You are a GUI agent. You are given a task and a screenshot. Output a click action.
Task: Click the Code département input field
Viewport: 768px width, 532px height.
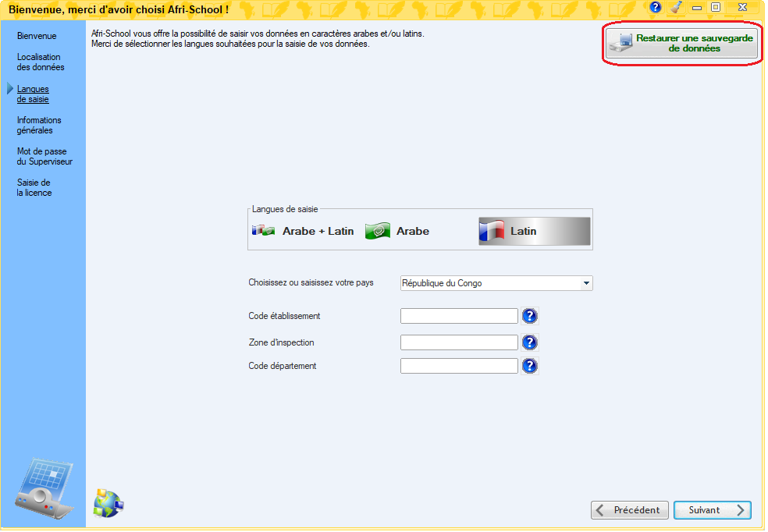coord(459,366)
